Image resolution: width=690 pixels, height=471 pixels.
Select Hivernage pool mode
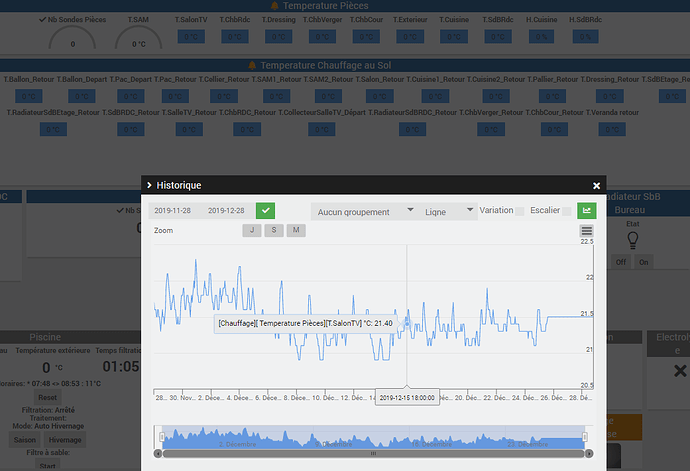[x=65, y=440]
